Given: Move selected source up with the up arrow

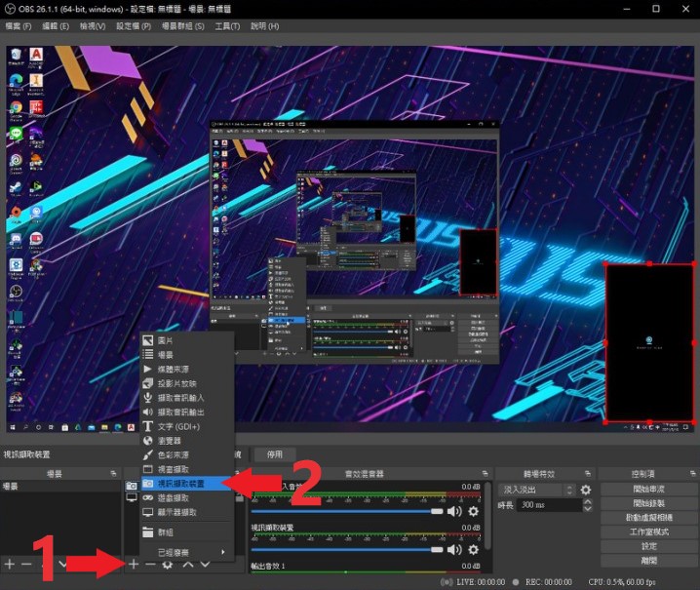Looking at the screenshot, I should point(188,564).
